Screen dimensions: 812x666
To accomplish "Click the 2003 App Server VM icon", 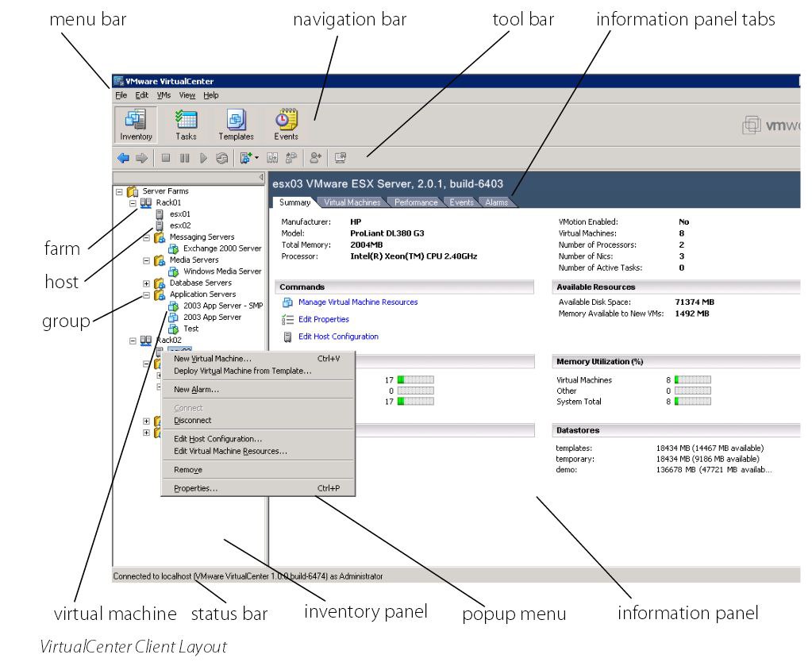I will (174, 318).
